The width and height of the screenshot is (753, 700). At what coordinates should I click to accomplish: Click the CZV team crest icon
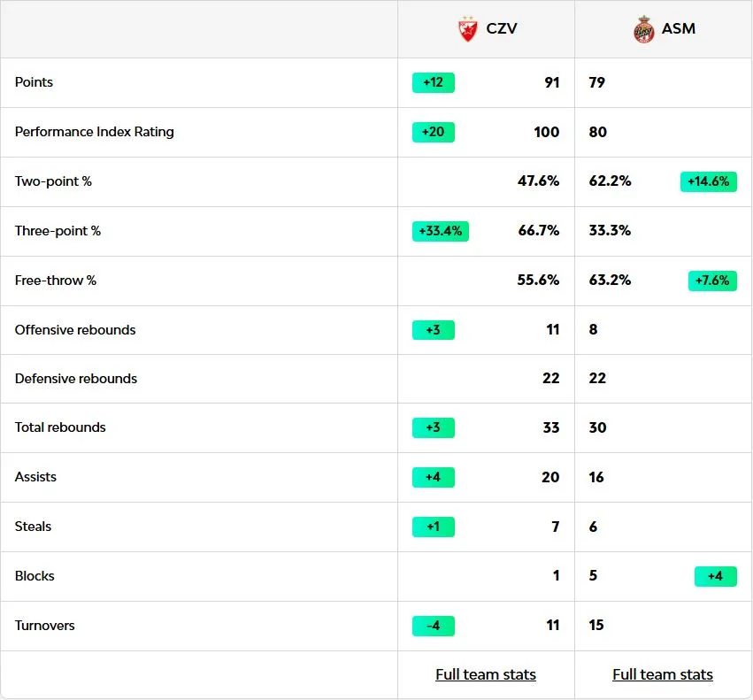pos(467,29)
